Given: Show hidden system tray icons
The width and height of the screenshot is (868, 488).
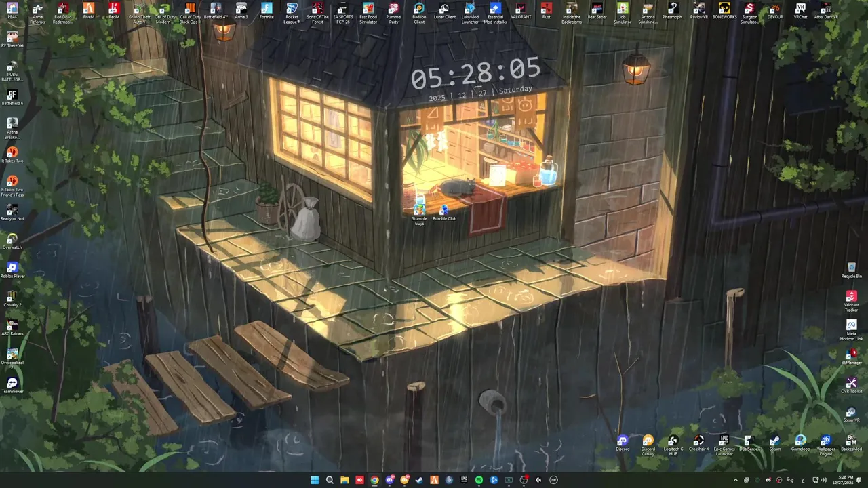Looking at the screenshot, I should [x=736, y=480].
